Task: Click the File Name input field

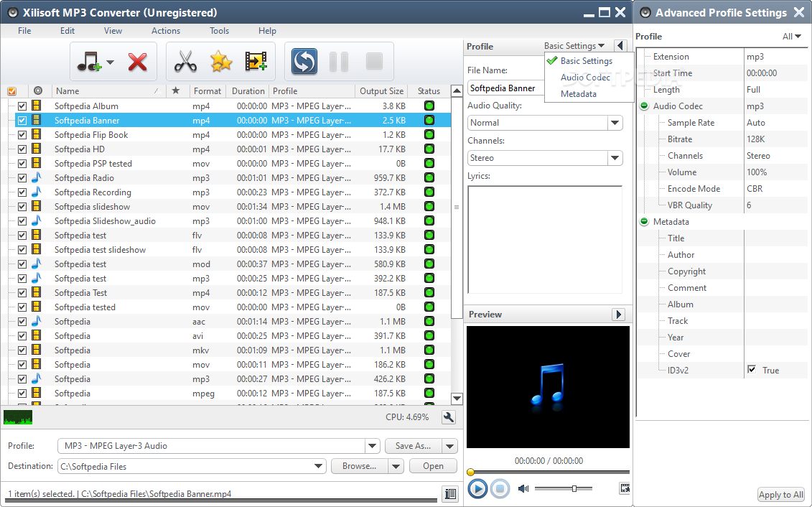Action: [x=506, y=88]
